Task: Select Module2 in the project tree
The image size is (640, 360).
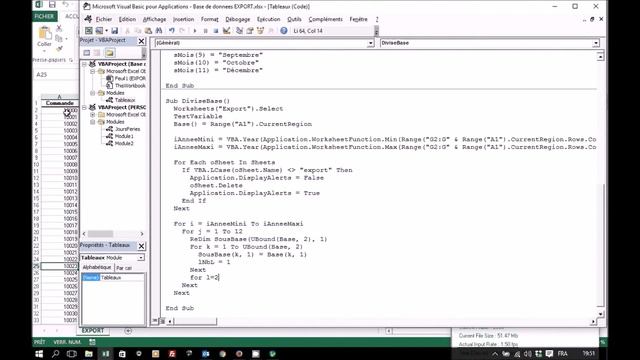Action: (x=120, y=144)
